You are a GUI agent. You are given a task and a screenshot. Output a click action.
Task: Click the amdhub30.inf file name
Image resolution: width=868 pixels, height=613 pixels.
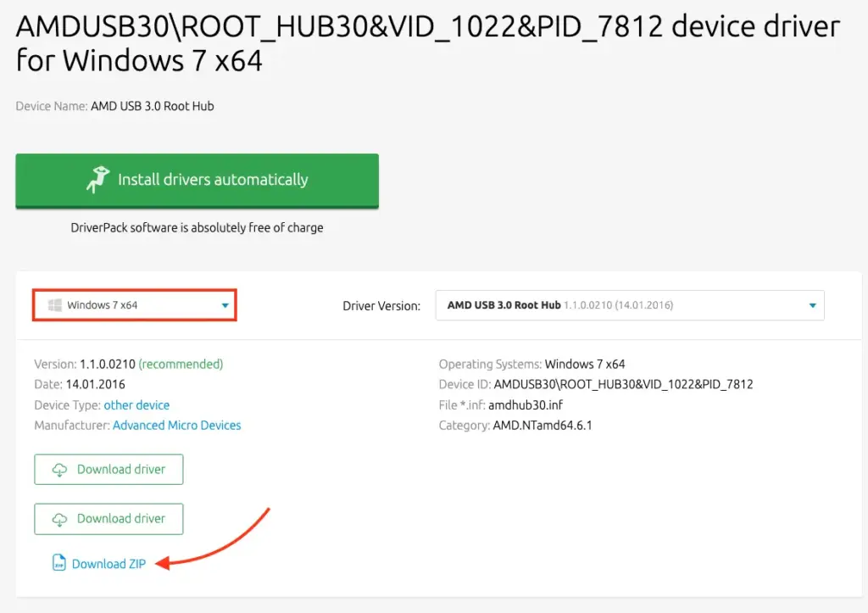pos(527,405)
